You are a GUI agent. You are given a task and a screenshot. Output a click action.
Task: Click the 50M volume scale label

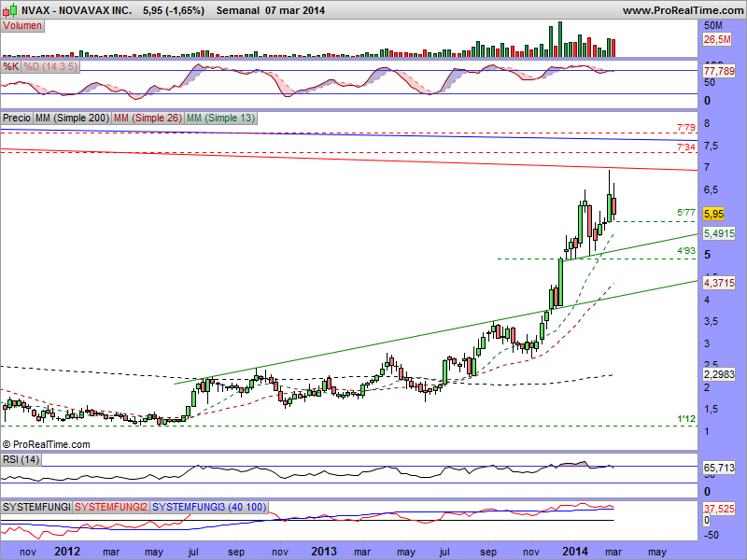pyautogui.click(x=713, y=26)
